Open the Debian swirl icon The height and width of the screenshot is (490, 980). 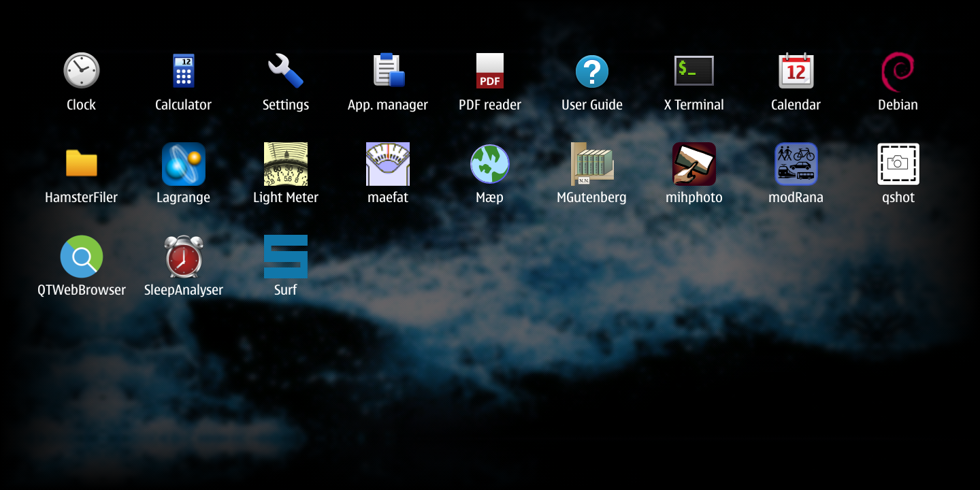[x=898, y=71]
